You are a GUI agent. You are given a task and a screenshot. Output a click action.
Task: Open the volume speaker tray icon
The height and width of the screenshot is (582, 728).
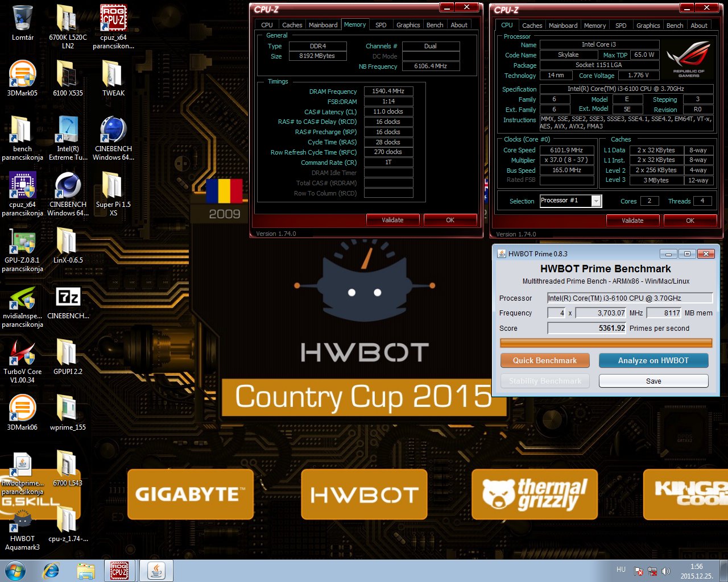point(666,571)
